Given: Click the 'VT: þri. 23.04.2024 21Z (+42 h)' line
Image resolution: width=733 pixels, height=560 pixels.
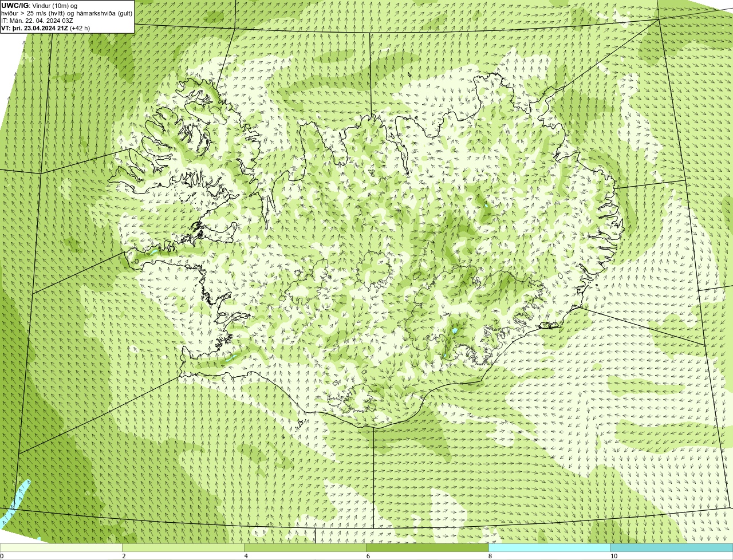Looking at the screenshot, I should tap(45, 27).
